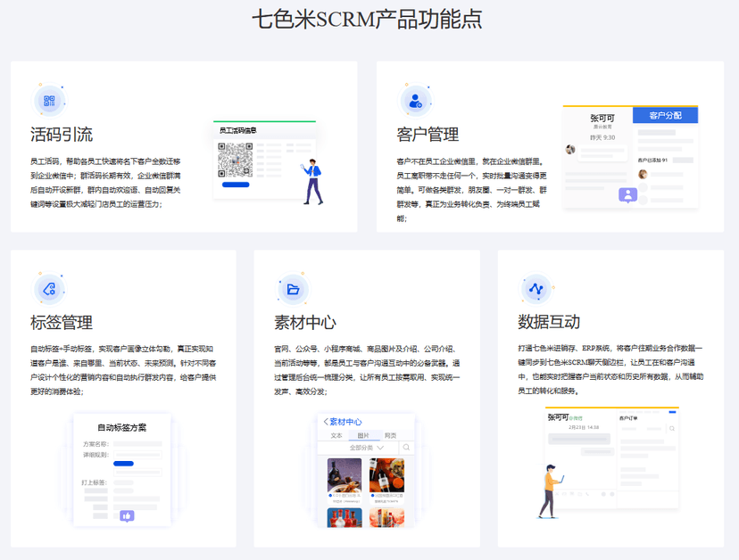Click the 客户订单 label in data panel
This screenshot has width=739, height=560.
tap(628, 418)
